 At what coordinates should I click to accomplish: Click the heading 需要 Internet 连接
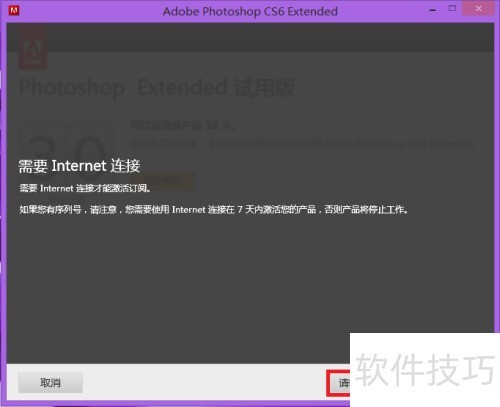tap(79, 166)
